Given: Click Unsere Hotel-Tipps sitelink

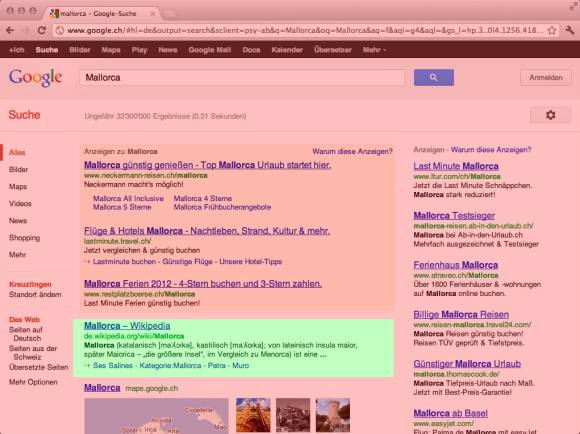Looking at the screenshot, I should (x=251, y=262).
